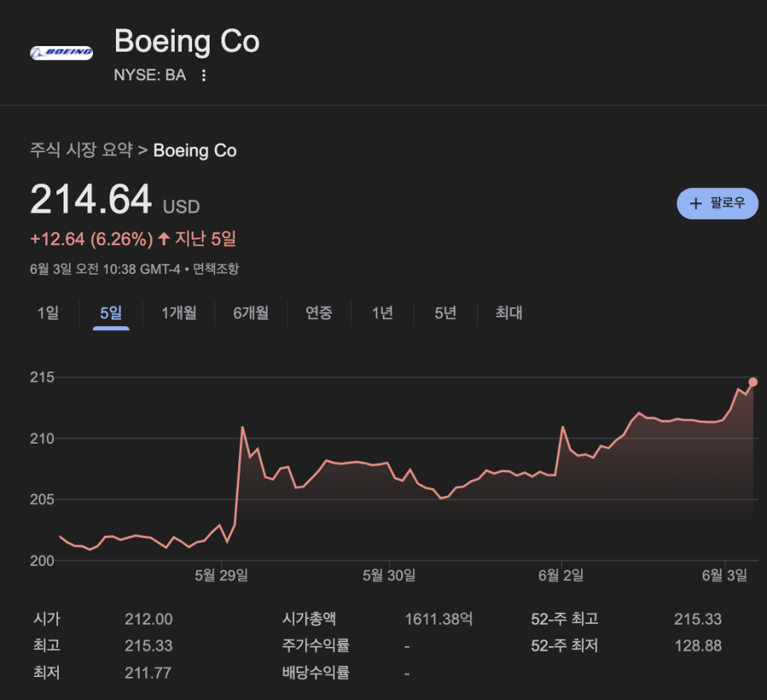Viewport: 767px width, 700px height.
Task: Select the 최대 maximum range tab
Action: click(x=509, y=313)
